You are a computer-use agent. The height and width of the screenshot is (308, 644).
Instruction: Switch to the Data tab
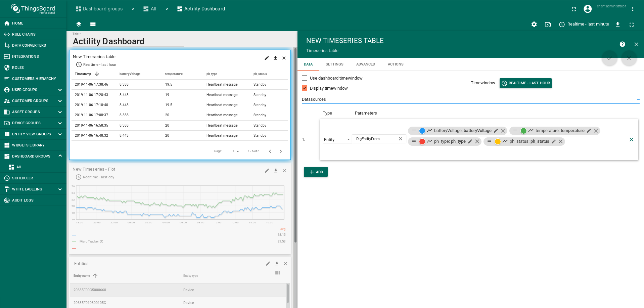[x=308, y=64]
